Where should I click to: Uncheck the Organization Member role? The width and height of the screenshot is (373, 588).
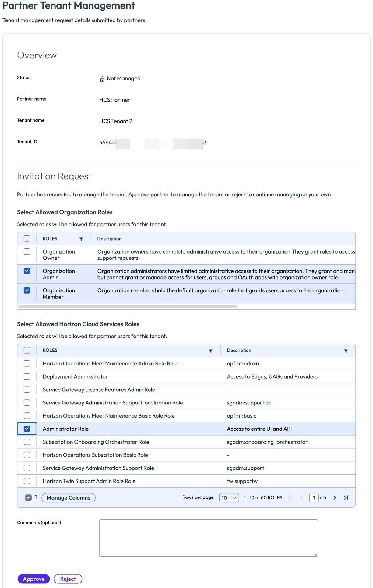tap(27, 290)
